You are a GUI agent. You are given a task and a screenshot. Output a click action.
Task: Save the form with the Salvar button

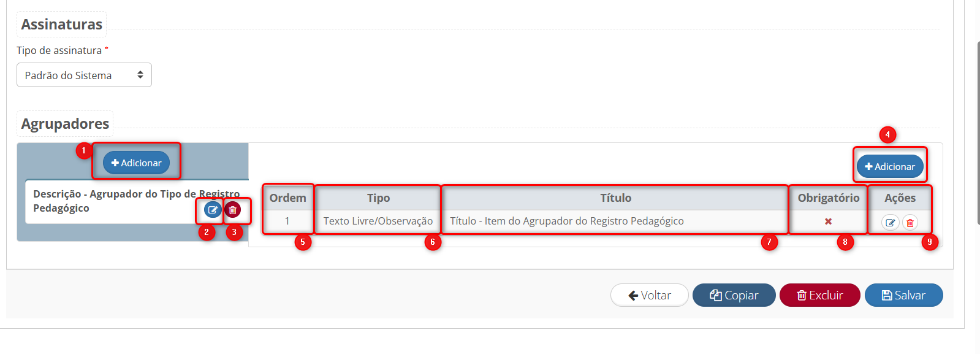coord(903,295)
